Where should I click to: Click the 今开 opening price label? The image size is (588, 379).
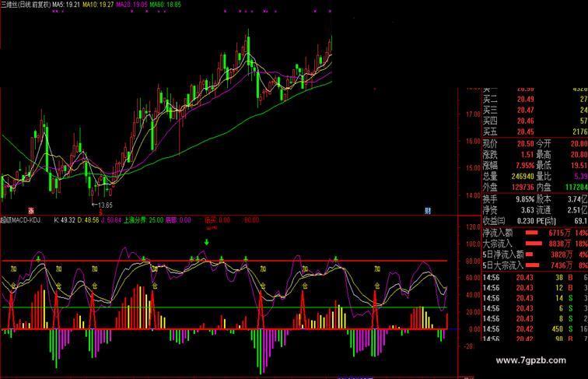point(544,144)
